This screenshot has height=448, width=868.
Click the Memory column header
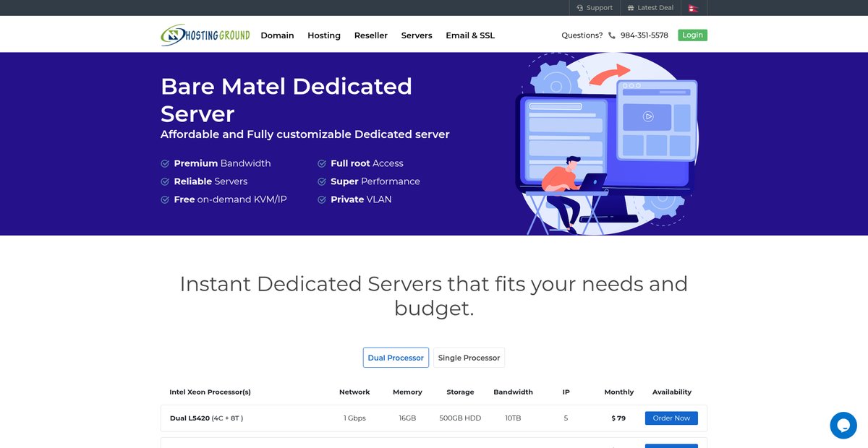click(407, 392)
